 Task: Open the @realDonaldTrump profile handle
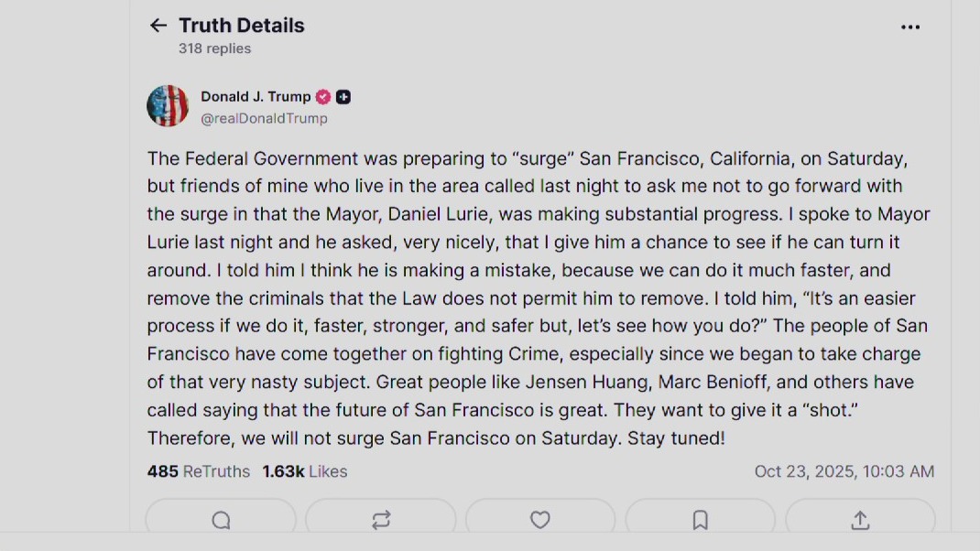(265, 118)
